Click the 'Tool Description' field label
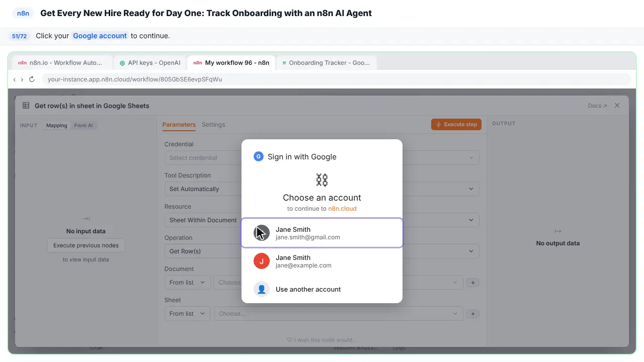 point(188,175)
